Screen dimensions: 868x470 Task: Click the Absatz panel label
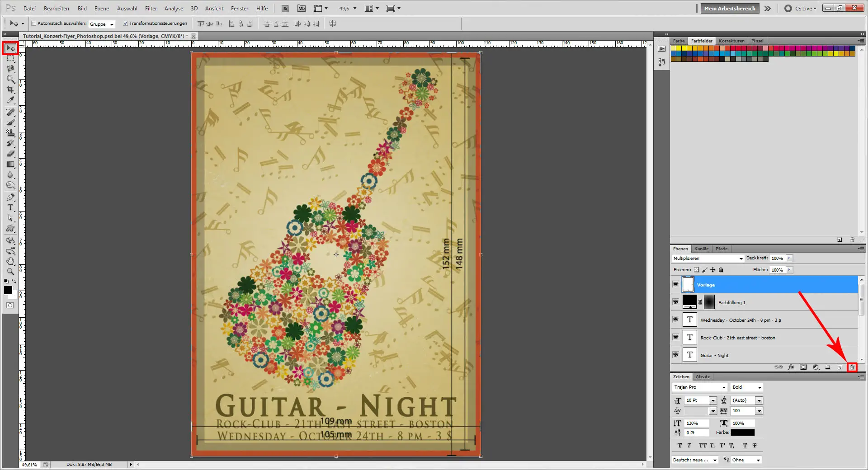703,376
